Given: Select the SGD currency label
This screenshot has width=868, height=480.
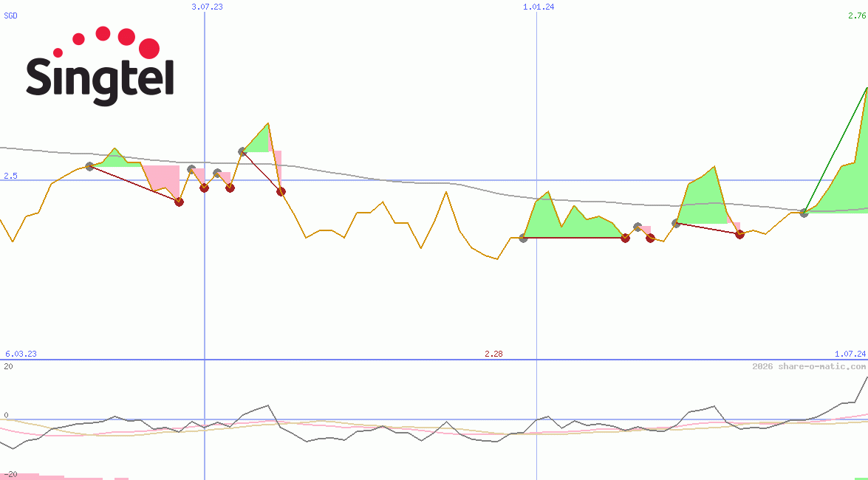Looking at the screenshot, I should [x=10, y=16].
